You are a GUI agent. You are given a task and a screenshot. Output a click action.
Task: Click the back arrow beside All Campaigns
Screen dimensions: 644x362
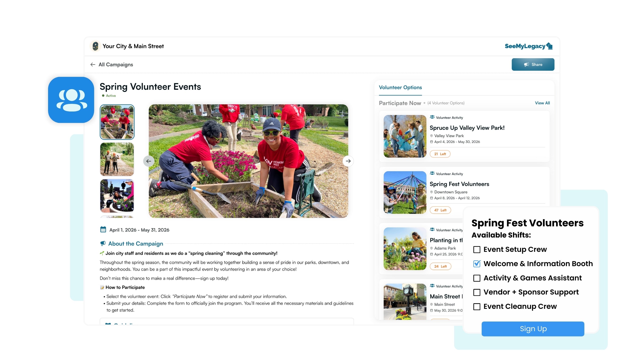click(93, 64)
